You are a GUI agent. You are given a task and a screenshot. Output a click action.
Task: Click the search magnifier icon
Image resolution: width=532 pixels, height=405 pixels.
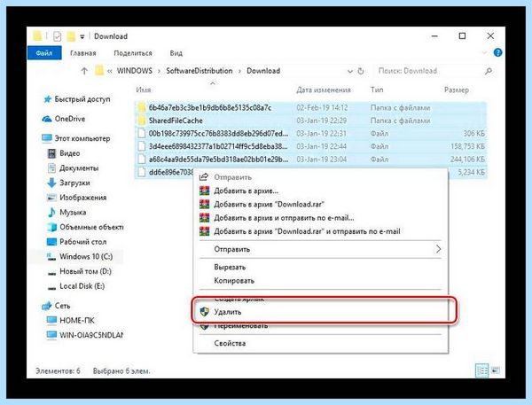(x=489, y=71)
